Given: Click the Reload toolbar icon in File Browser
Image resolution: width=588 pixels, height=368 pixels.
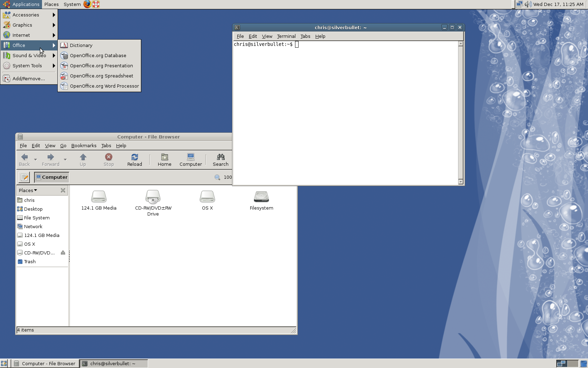Looking at the screenshot, I should click(135, 160).
